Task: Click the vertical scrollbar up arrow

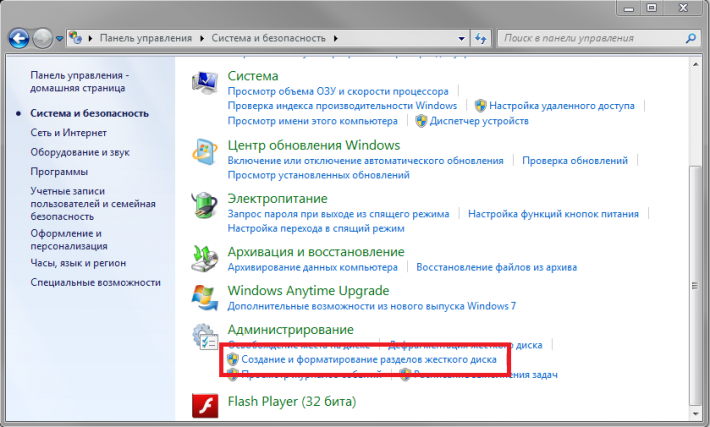Action: coord(696,65)
